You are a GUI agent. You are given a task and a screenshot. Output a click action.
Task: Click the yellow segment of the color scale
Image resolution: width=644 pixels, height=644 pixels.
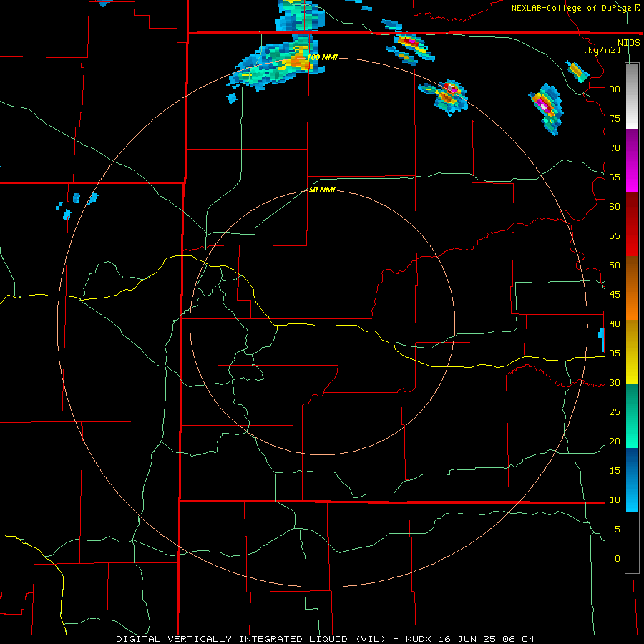point(632,352)
